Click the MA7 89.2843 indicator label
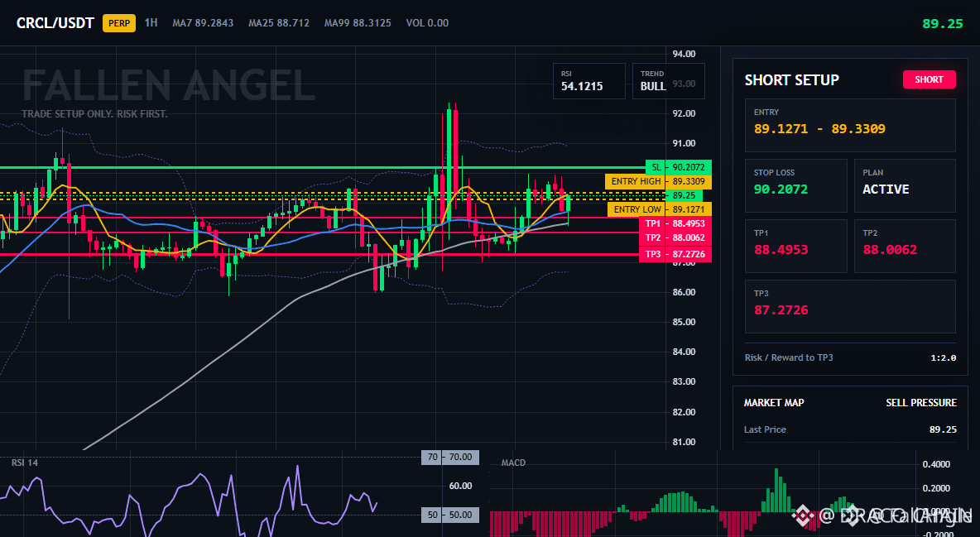This screenshot has height=537, width=980. click(x=203, y=23)
